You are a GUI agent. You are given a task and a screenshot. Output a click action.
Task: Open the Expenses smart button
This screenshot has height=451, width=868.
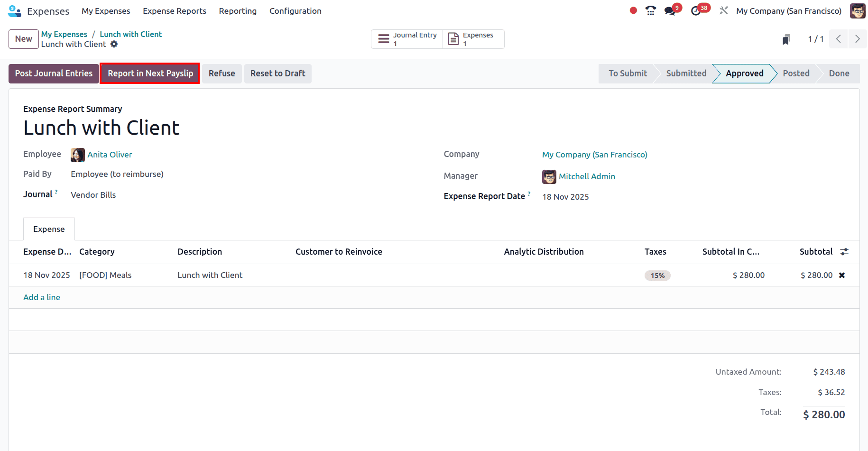473,39
